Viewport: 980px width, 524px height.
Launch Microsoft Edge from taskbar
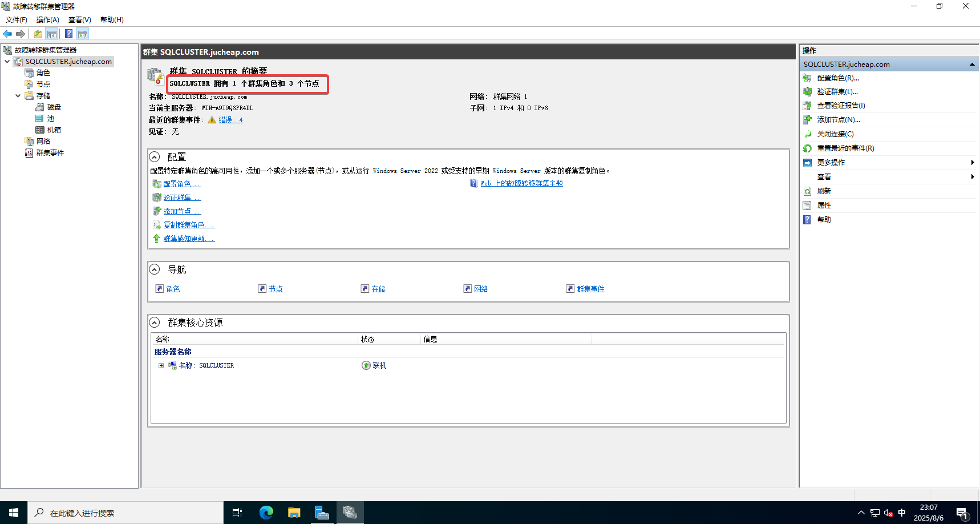tap(266, 513)
